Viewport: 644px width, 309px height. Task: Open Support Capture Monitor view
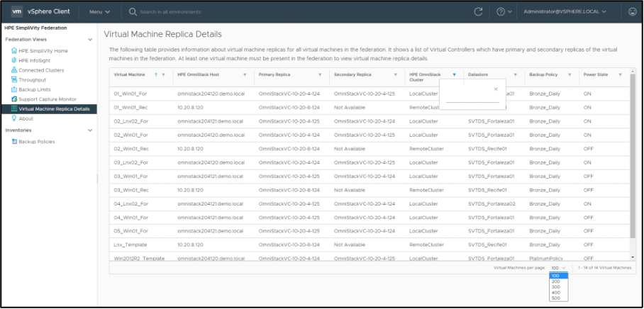click(48, 99)
